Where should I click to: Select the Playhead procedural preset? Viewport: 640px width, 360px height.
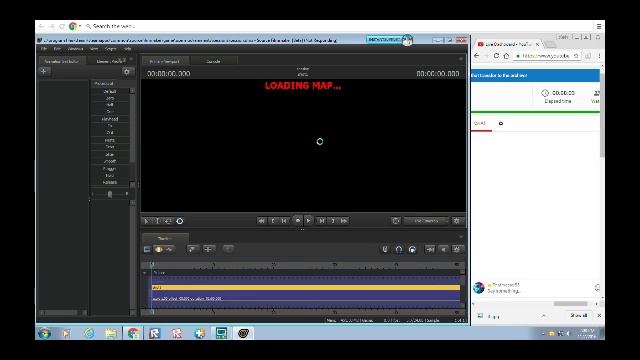pyautogui.click(x=110, y=119)
